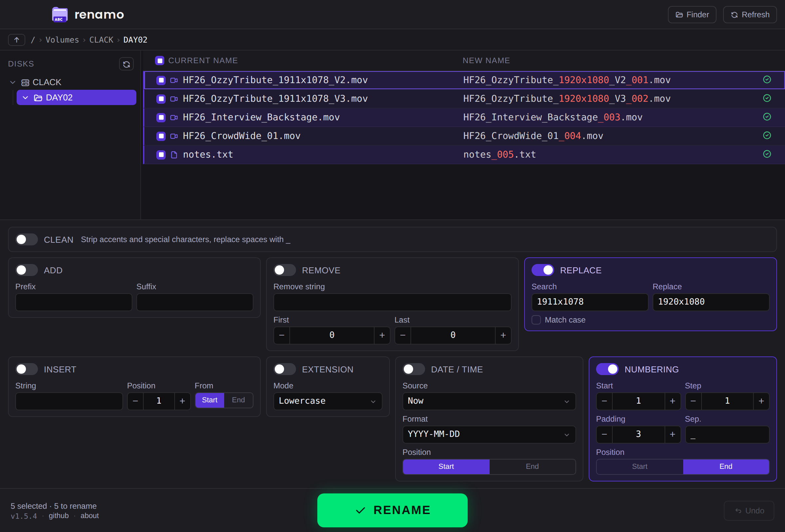Click the DAY02 folder icon in sidebar
Viewport: 785px width, 532px height.
(x=38, y=98)
